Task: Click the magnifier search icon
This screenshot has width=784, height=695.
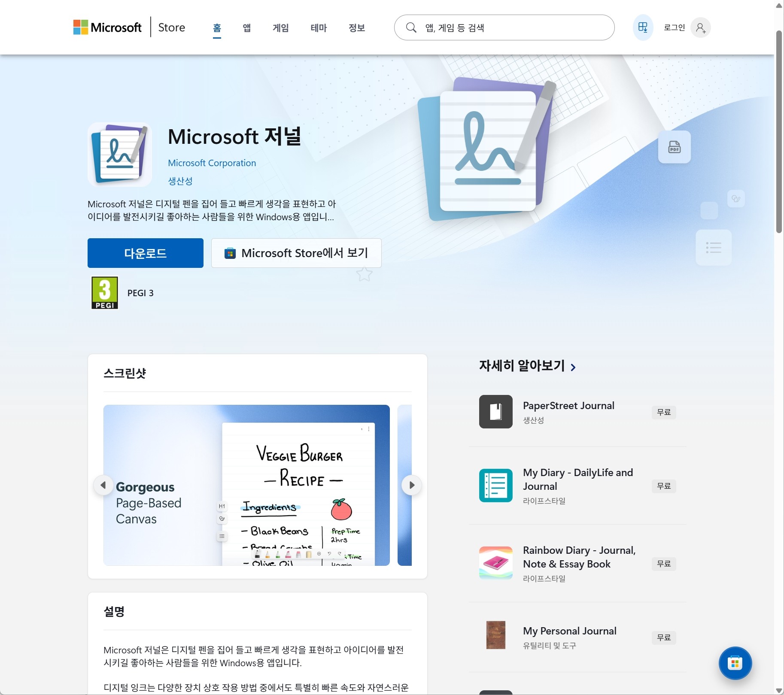Action: (x=411, y=27)
